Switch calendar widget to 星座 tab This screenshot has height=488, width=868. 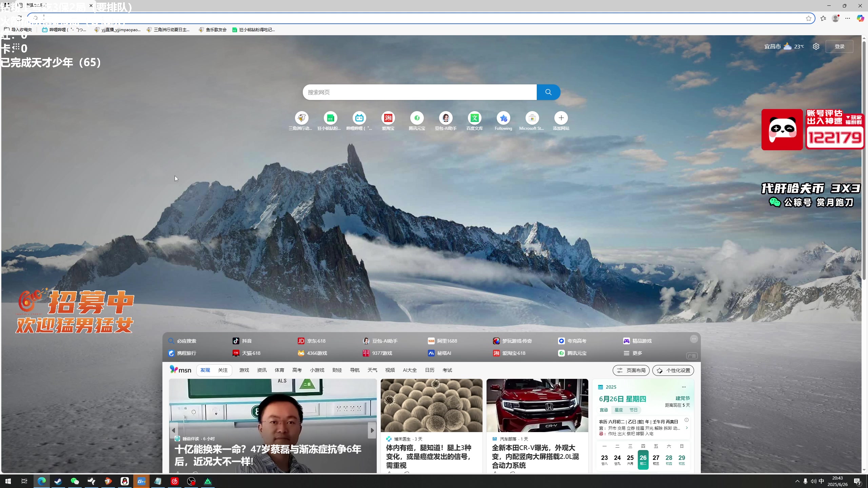(619, 410)
